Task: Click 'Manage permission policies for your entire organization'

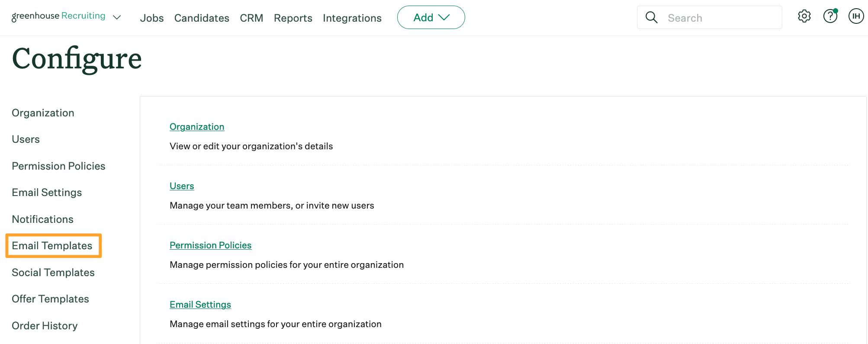Action: coord(286,265)
